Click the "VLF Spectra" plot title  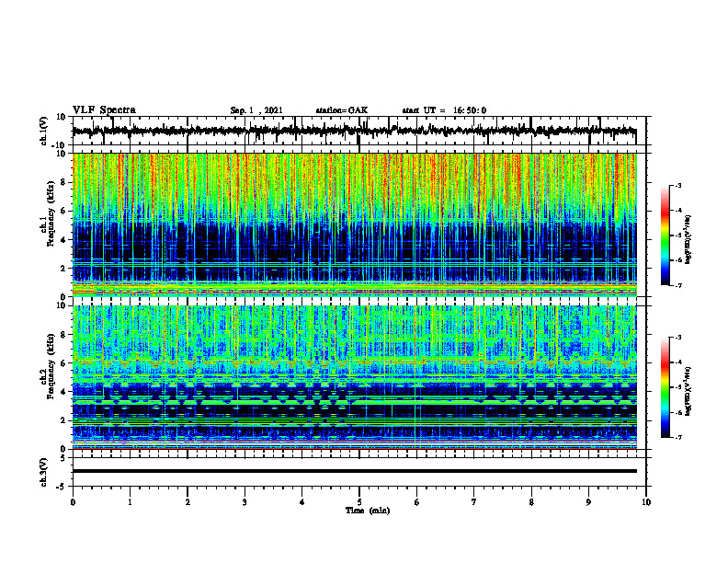[104, 110]
